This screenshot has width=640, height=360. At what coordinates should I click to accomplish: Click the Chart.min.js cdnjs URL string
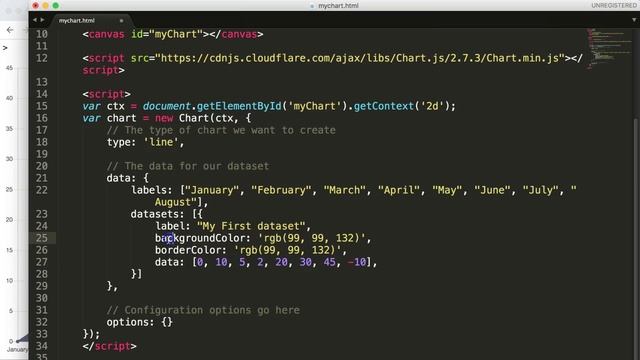pyautogui.click(x=360, y=58)
